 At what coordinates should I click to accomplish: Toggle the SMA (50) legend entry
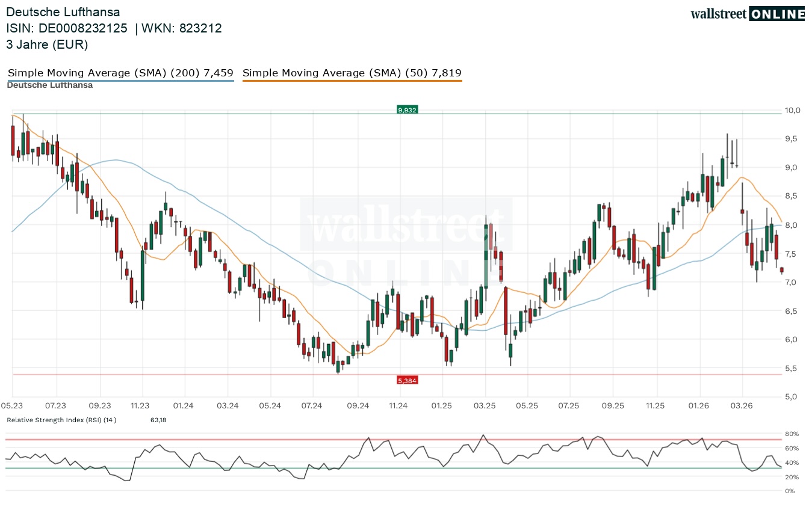pyautogui.click(x=352, y=73)
